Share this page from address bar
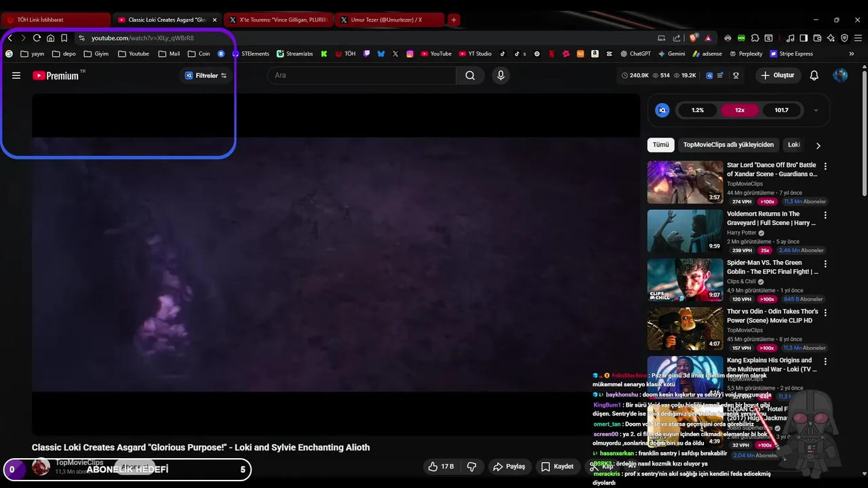868x488 pixels. point(677,38)
